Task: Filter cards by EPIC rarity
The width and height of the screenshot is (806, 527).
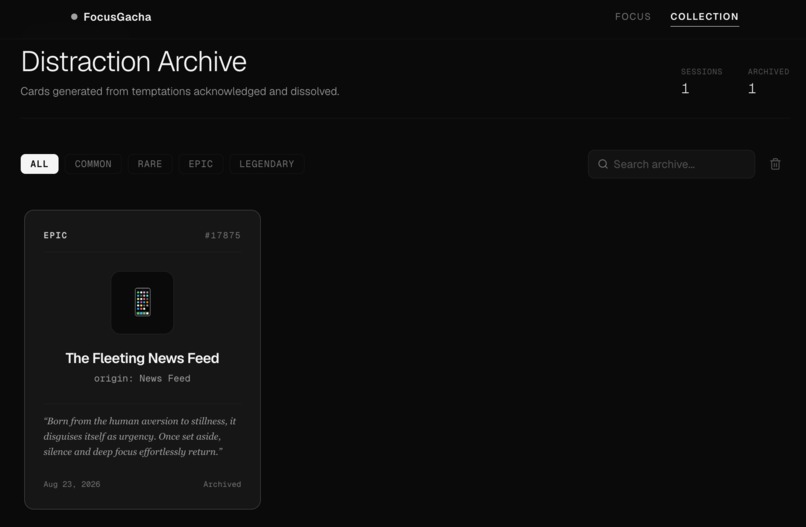Action: [200, 164]
